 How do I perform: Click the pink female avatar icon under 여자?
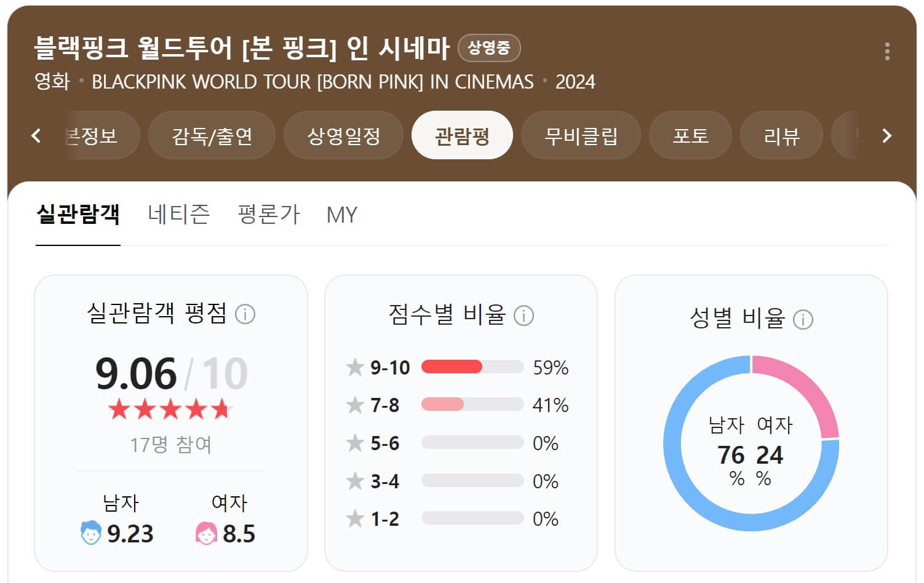pos(206,533)
